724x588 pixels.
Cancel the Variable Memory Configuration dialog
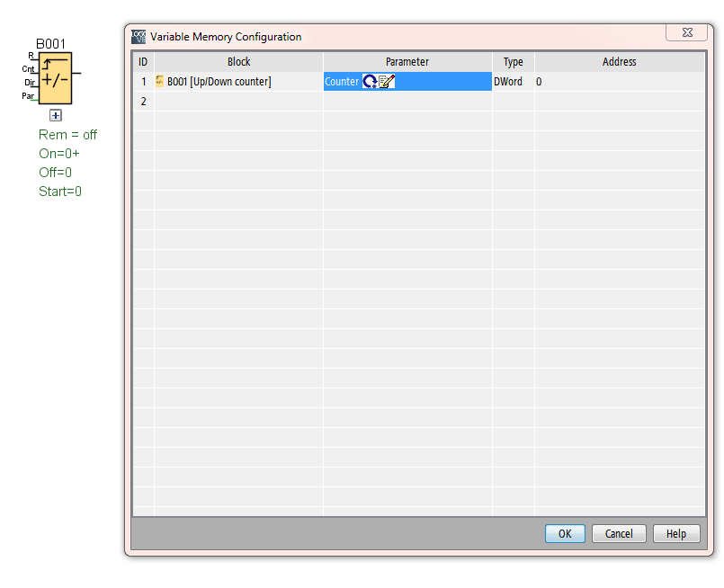619,533
